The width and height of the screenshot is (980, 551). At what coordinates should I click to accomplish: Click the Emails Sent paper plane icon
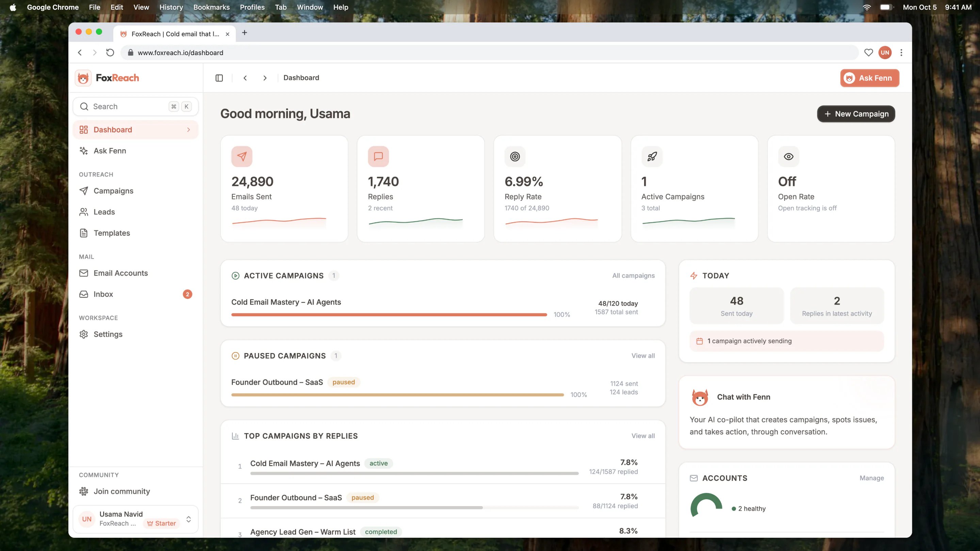click(x=242, y=156)
